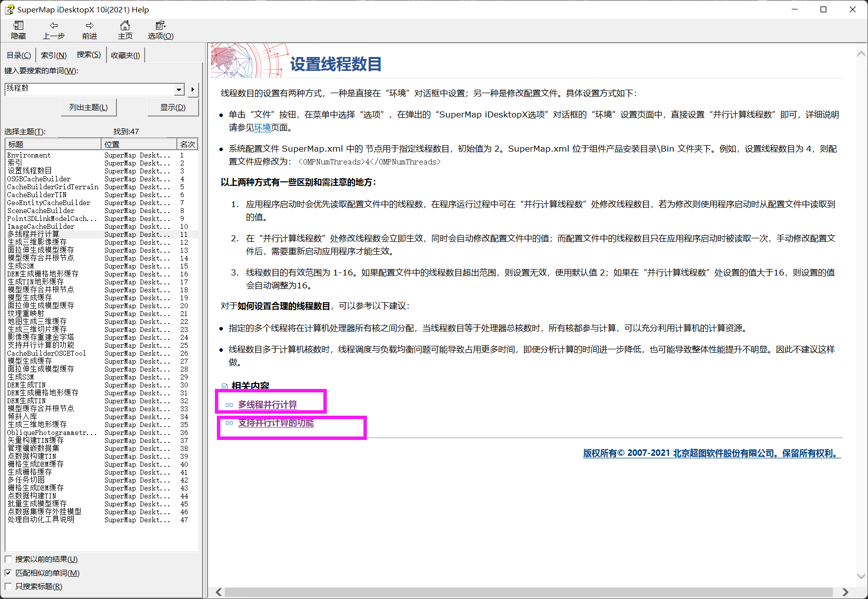Select the 多任务切图 result row
Viewport: 868px width, 599px height.
[102, 480]
